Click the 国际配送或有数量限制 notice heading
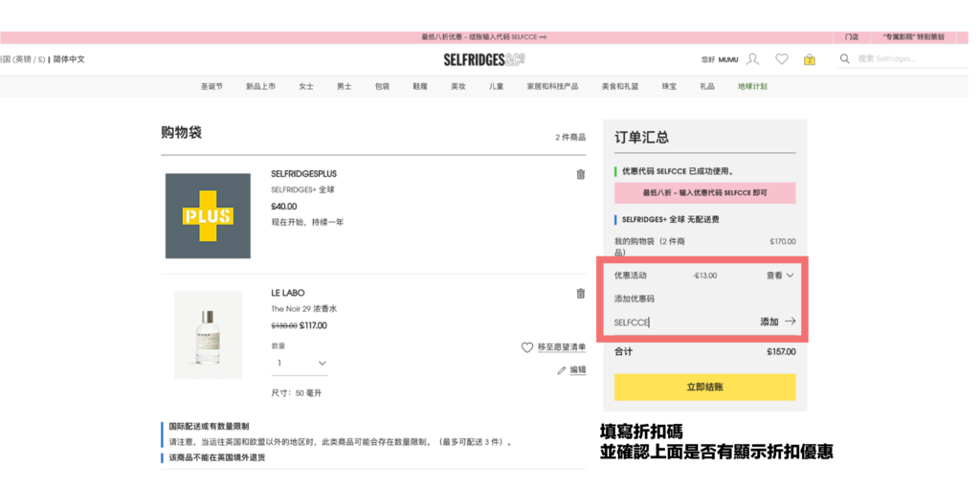The image size is (980, 488). 209,427
